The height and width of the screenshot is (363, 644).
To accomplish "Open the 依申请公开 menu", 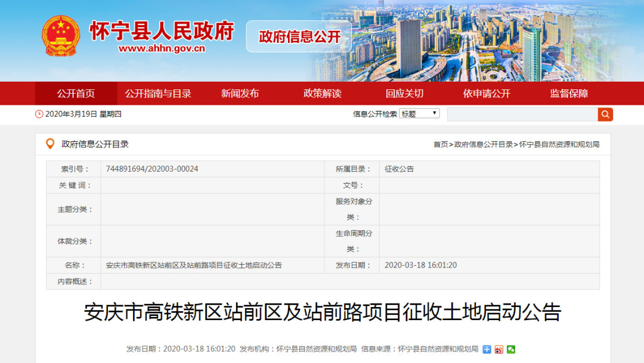I will [x=486, y=93].
